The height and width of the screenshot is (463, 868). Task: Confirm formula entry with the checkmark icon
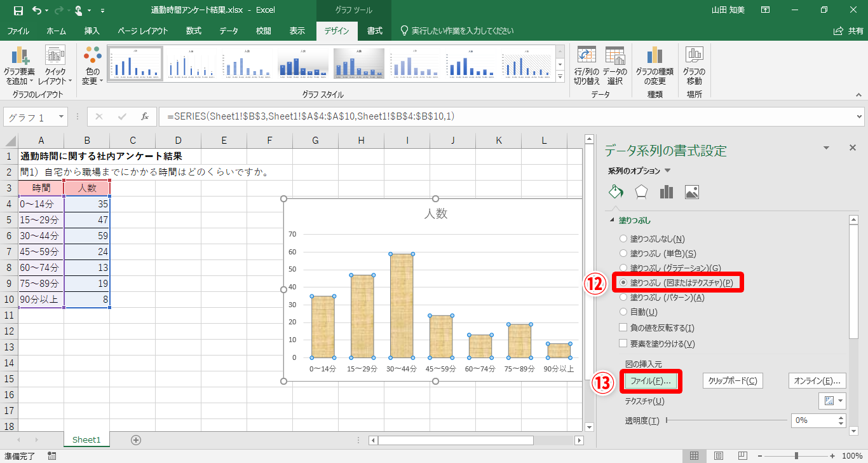122,116
